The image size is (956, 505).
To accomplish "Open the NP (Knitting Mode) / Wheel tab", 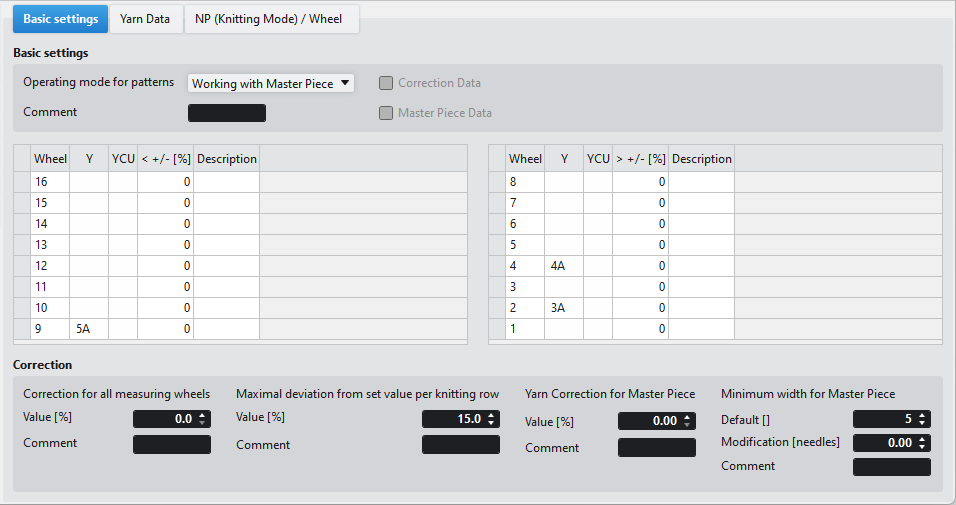I will pos(268,19).
